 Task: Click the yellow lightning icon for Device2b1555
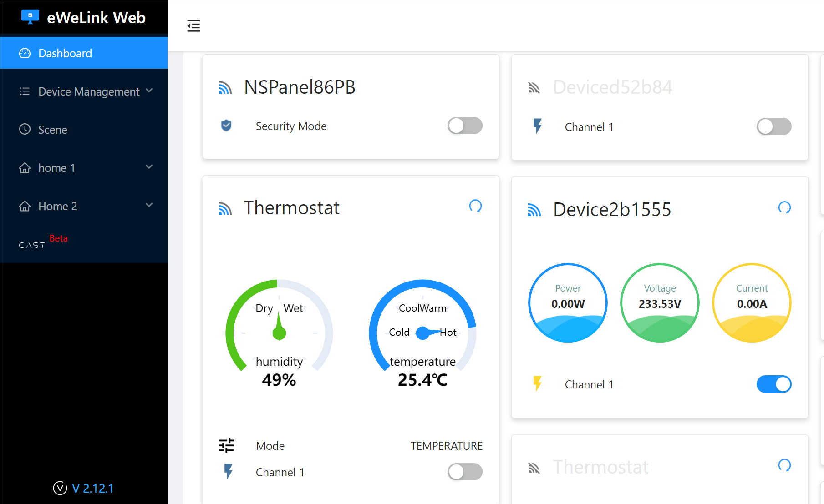point(538,384)
